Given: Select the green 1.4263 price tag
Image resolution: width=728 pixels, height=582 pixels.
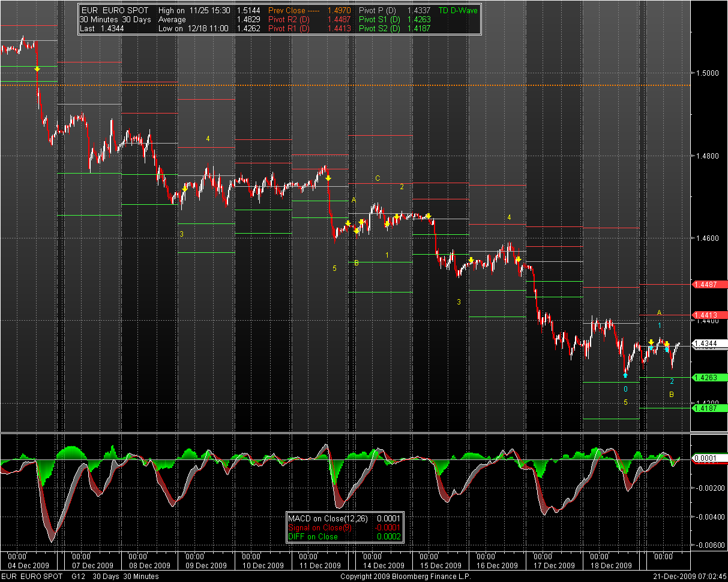Looking at the screenshot, I should pos(709,378).
